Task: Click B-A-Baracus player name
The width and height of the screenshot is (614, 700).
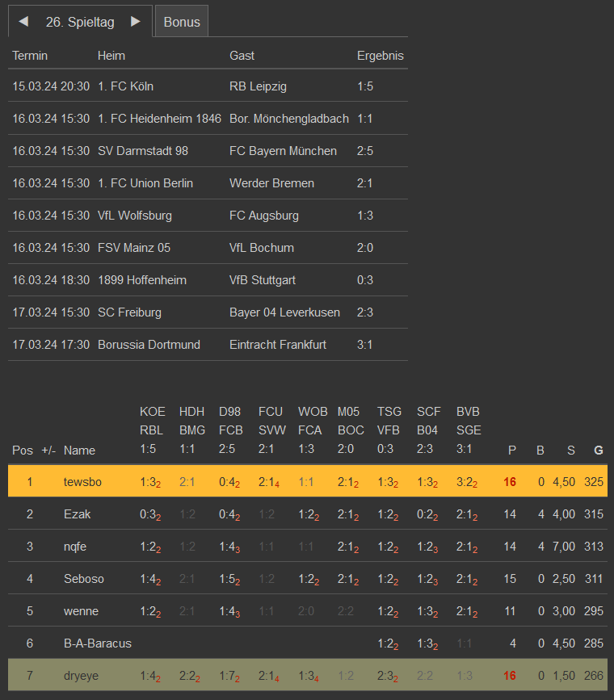Action: point(98,643)
